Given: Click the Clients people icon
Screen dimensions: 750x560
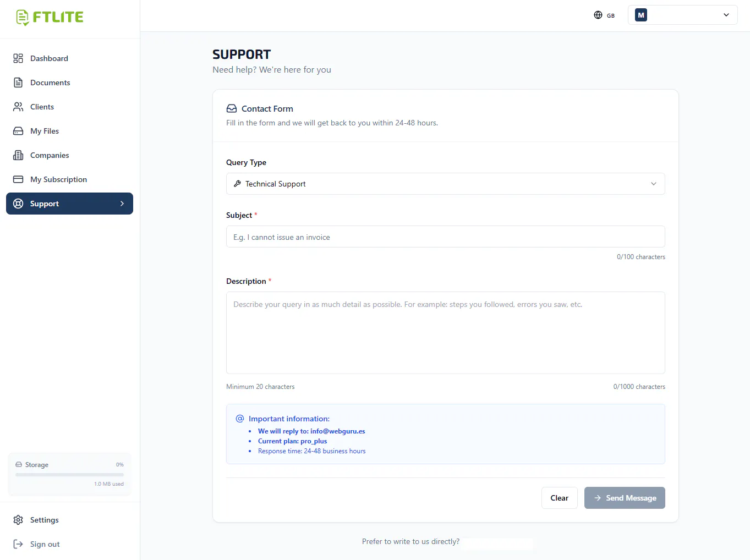Looking at the screenshot, I should point(18,107).
